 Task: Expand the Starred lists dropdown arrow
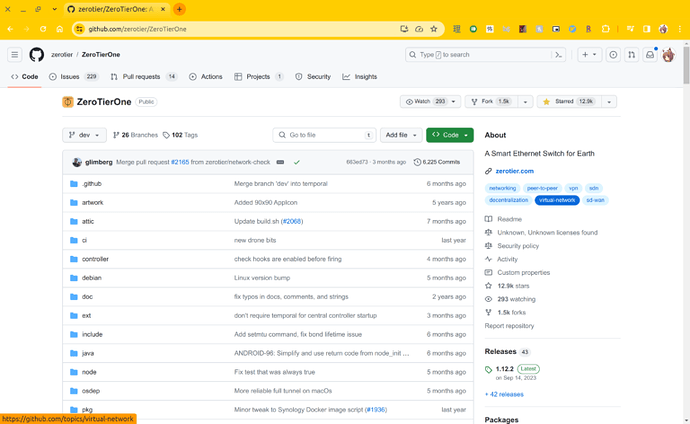609,102
